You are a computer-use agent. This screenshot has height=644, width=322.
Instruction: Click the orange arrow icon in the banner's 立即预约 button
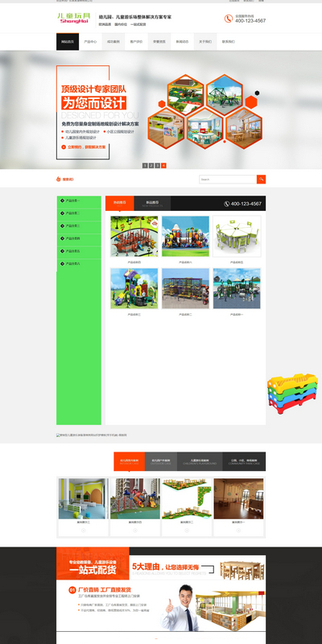pyautogui.click(x=64, y=147)
